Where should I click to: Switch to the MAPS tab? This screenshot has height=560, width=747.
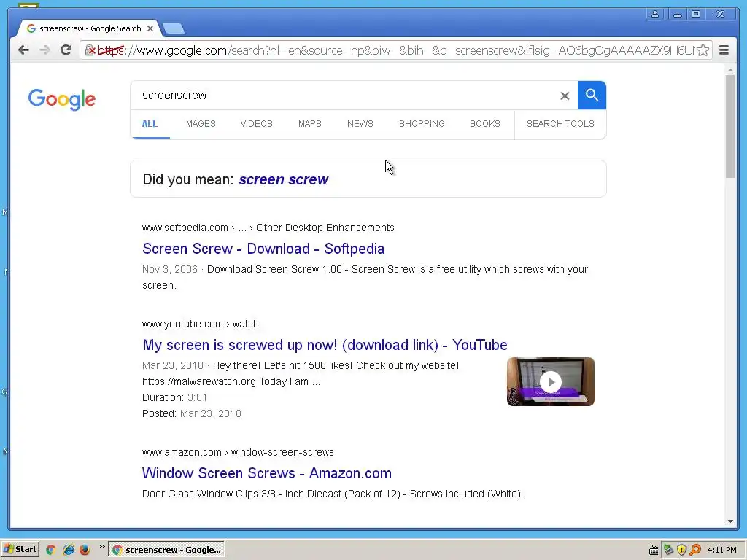point(309,124)
